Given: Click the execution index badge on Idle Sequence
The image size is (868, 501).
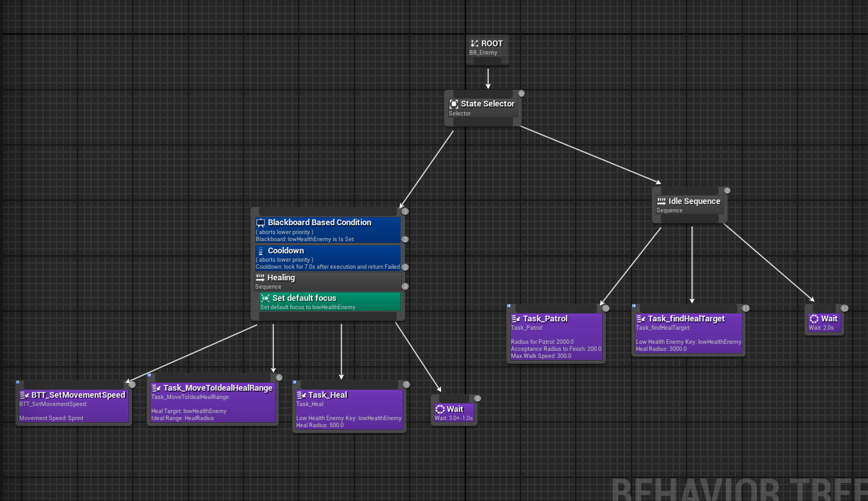Looking at the screenshot, I should (x=727, y=191).
